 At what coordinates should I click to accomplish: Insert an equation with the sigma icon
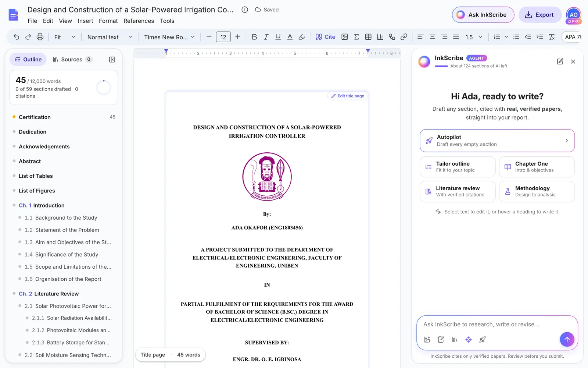click(x=356, y=37)
